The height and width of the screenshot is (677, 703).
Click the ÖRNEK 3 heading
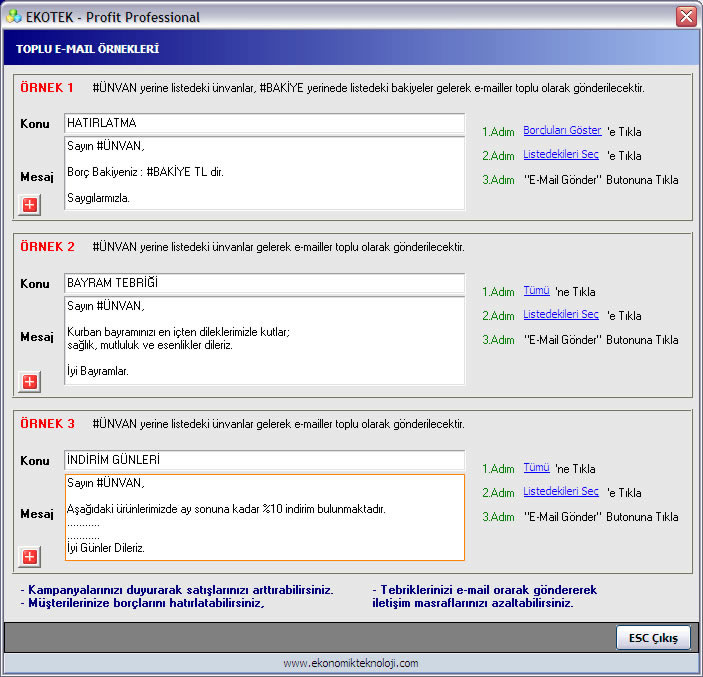(47, 424)
